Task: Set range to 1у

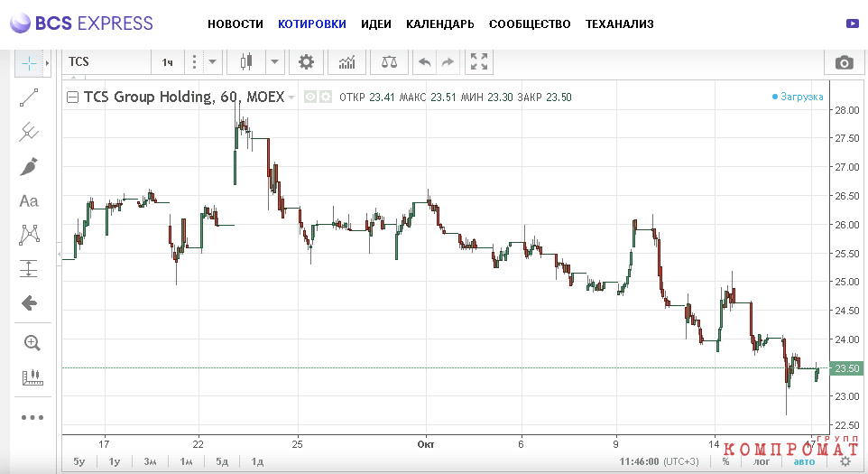Action: point(114,461)
